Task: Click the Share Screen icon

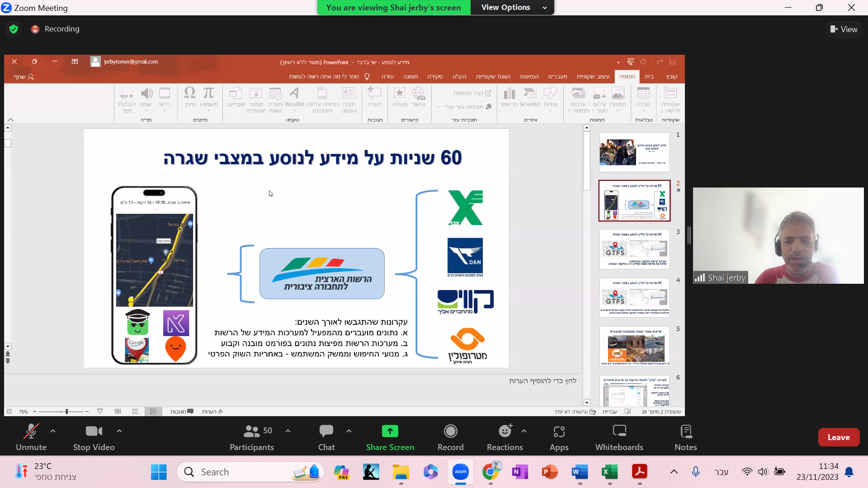Action: tap(390, 432)
